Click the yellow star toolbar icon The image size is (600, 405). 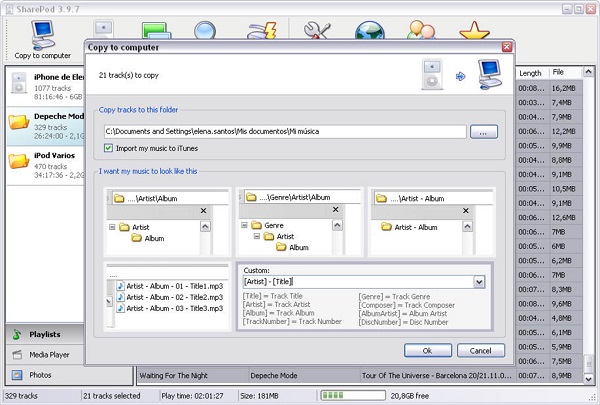click(x=474, y=30)
